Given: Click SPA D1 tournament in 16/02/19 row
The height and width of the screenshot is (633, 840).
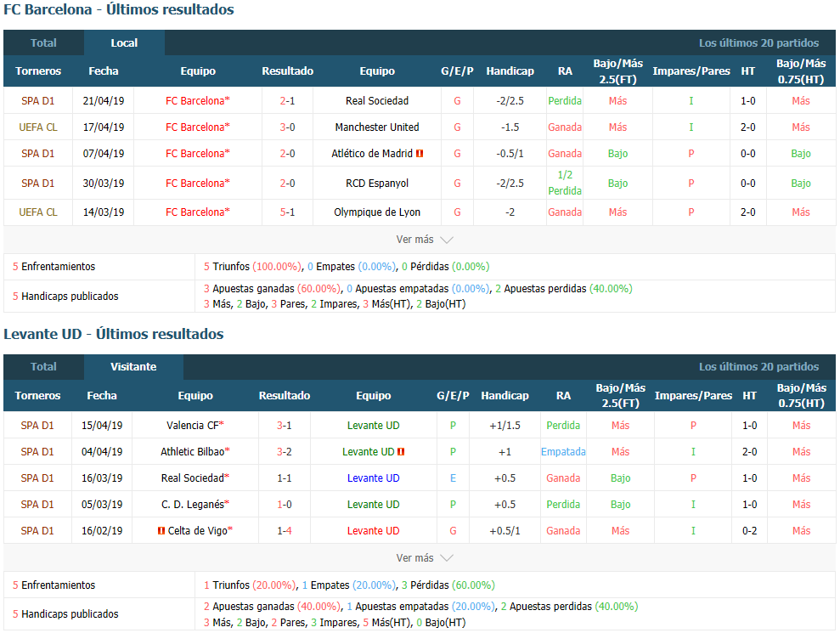Looking at the screenshot, I should click(x=37, y=531).
